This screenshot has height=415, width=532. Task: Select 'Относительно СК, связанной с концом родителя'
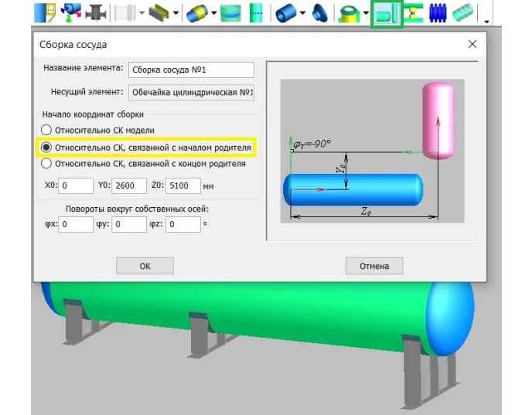46,163
